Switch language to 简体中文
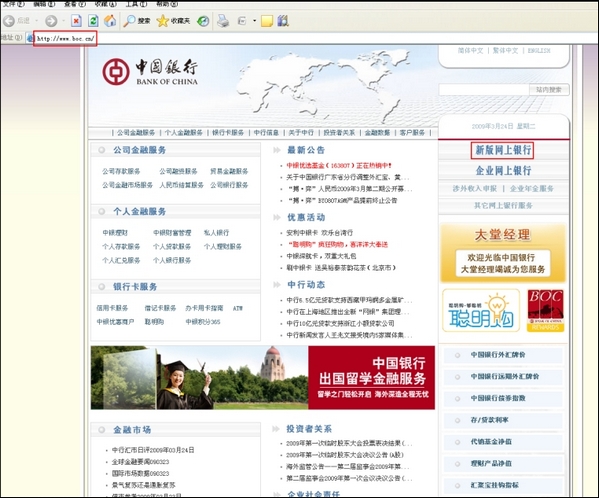The width and height of the screenshot is (599, 498). pos(471,51)
